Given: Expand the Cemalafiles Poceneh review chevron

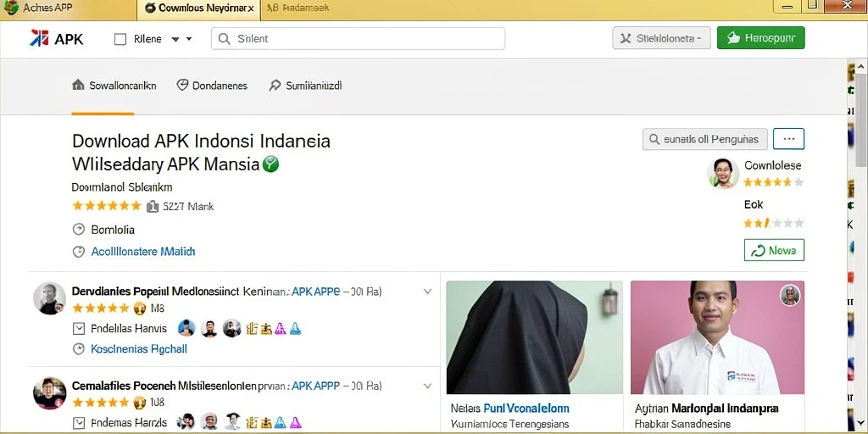Looking at the screenshot, I should point(427,386).
